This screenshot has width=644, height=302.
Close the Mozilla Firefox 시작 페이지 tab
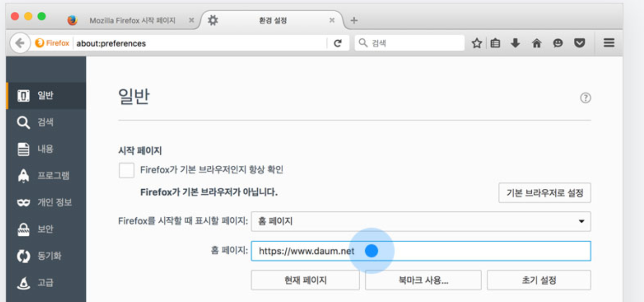tap(191, 21)
